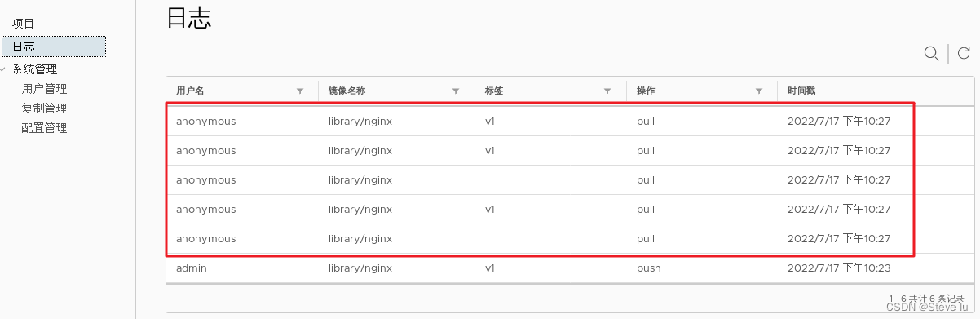
Task: Sort by 镜像名称 column header
Action: click(x=347, y=91)
